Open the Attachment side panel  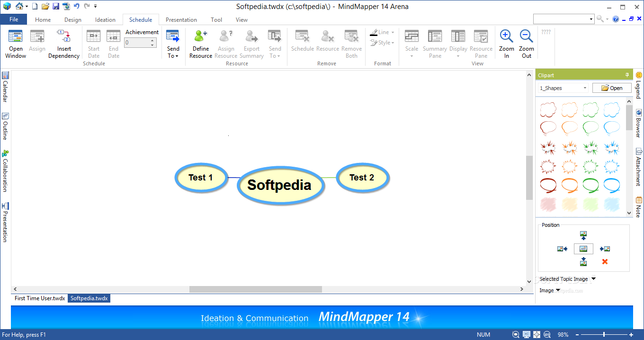(639, 167)
